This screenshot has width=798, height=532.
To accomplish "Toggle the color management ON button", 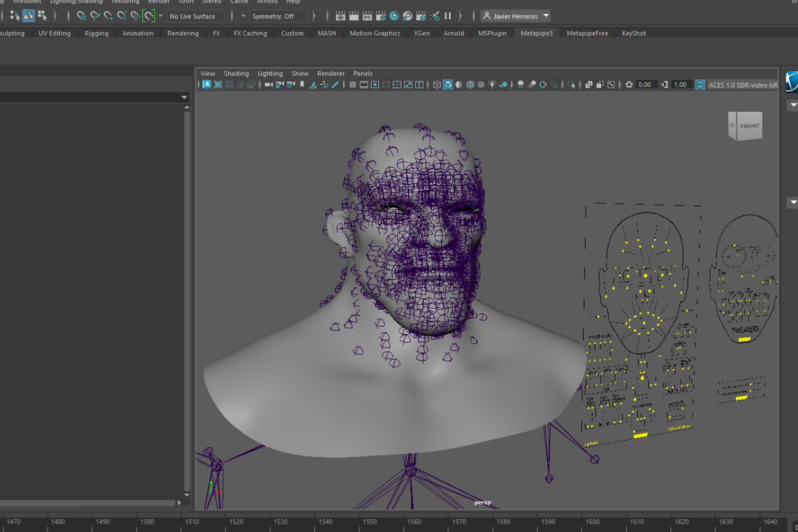I will [x=700, y=84].
